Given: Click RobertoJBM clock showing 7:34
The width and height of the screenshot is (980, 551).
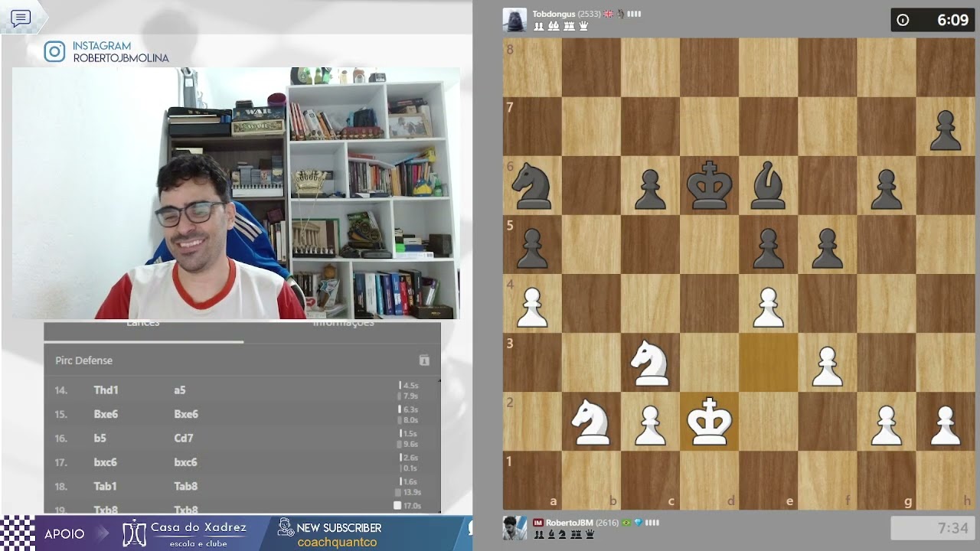Looking at the screenshot, I should (933, 528).
